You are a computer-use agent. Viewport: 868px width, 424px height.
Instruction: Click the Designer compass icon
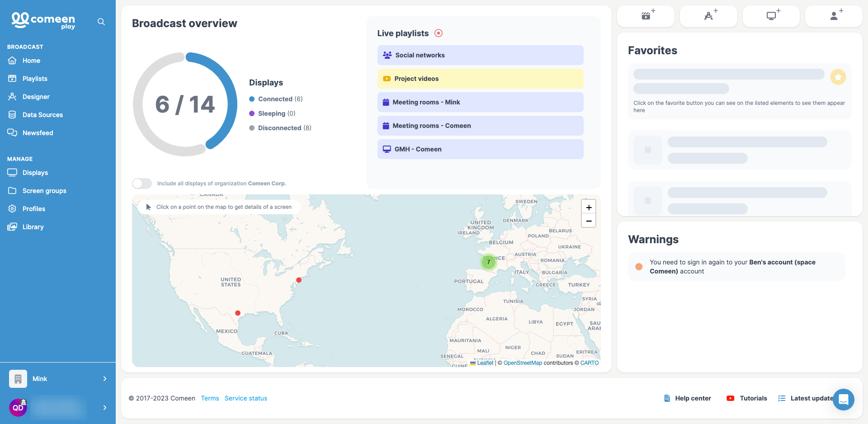[x=12, y=97]
